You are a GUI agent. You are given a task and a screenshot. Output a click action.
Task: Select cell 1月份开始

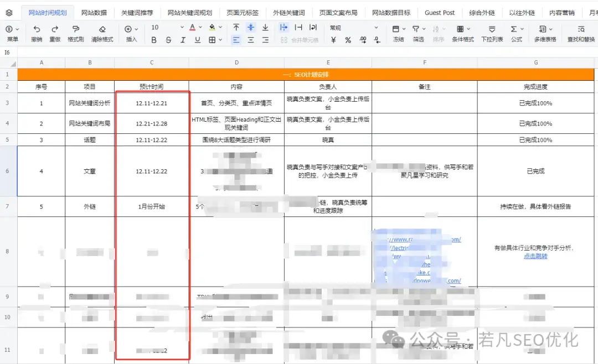coord(151,206)
